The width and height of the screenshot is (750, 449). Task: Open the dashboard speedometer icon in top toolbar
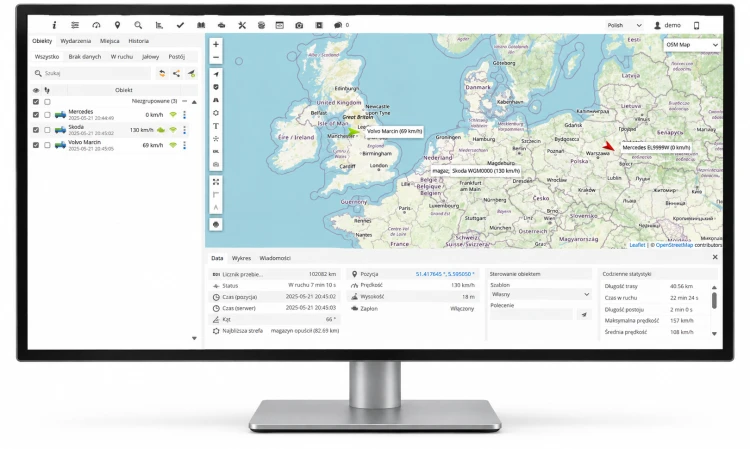tap(96, 25)
